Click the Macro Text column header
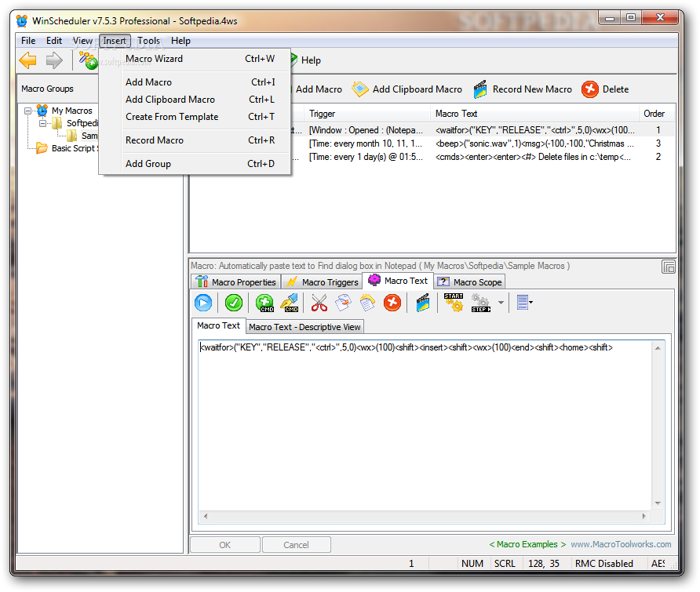This screenshot has height=592, width=700. [x=535, y=114]
